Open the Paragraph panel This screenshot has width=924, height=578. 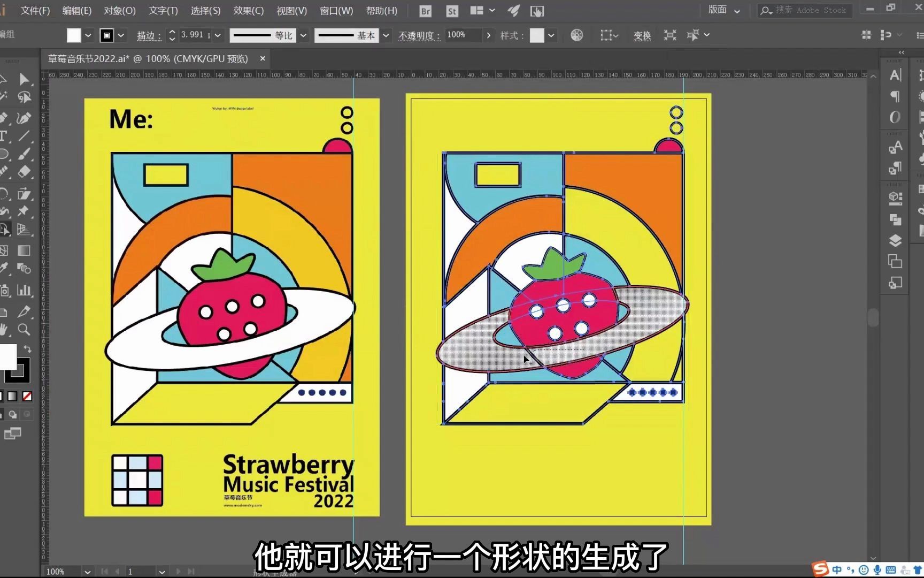point(894,97)
